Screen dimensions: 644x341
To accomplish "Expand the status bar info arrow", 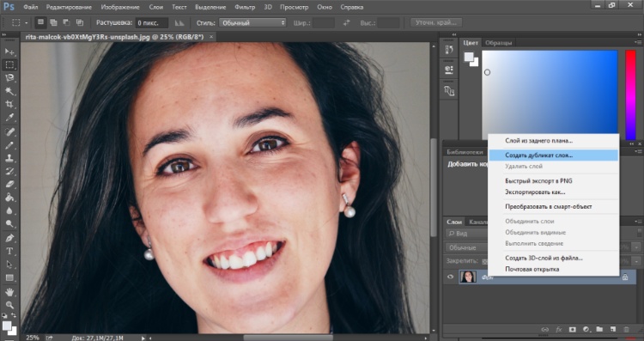I will click(143, 338).
